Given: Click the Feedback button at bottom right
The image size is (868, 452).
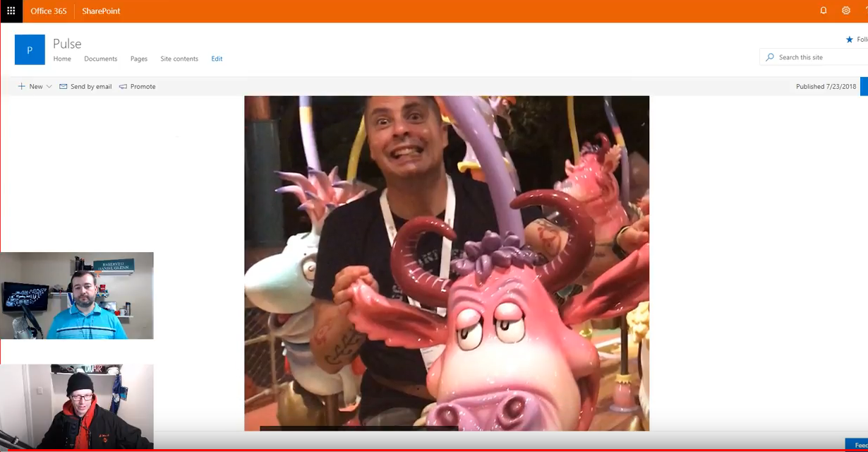Looking at the screenshot, I should coord(857,445).
